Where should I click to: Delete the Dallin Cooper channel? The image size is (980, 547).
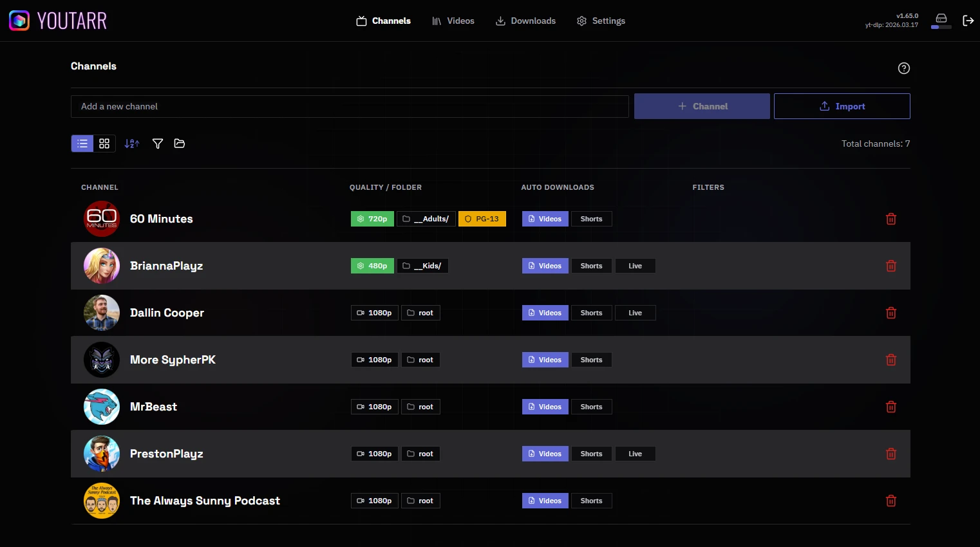pyautogui.click(x=891, y=313)
